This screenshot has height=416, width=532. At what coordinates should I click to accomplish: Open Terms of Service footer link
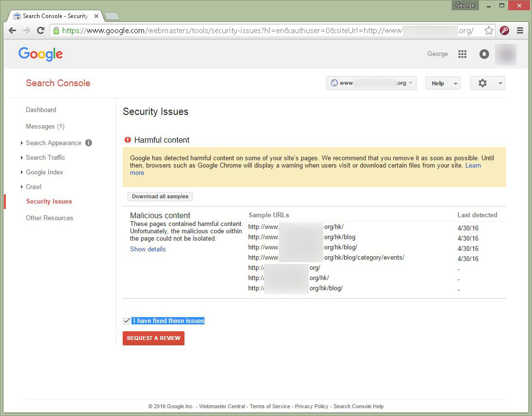click(x=270, y=406)
